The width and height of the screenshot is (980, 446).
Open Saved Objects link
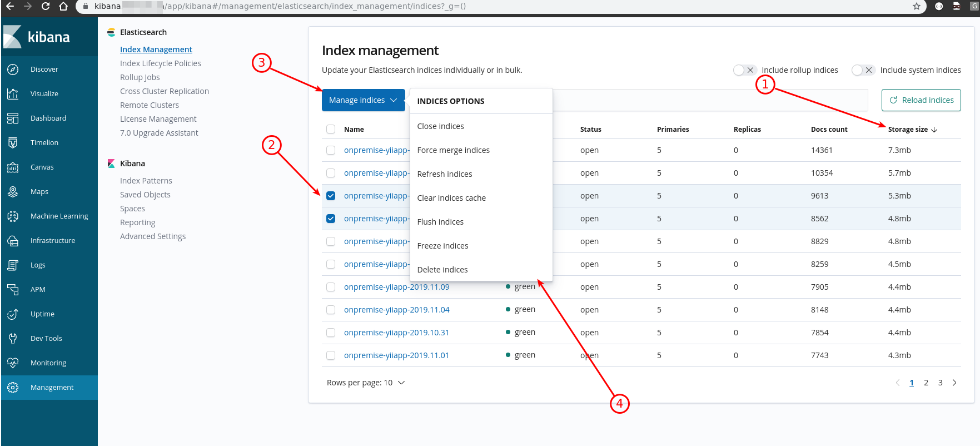tap(145, 195)
